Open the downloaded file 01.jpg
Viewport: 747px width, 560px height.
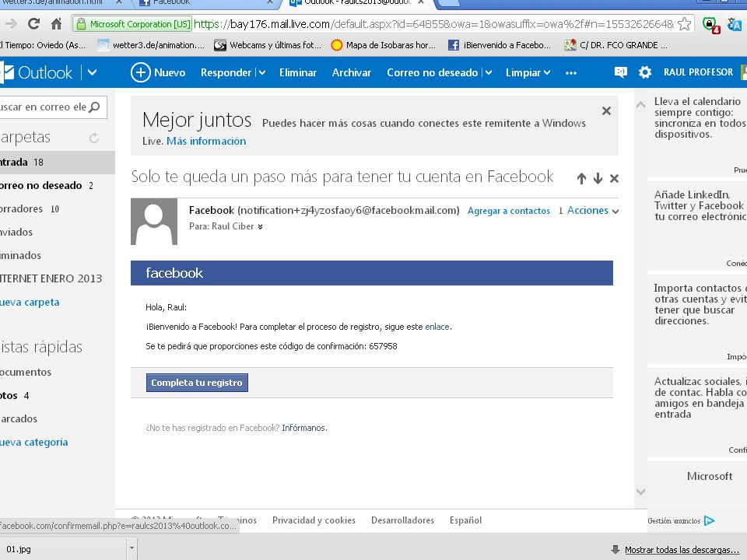64,549
